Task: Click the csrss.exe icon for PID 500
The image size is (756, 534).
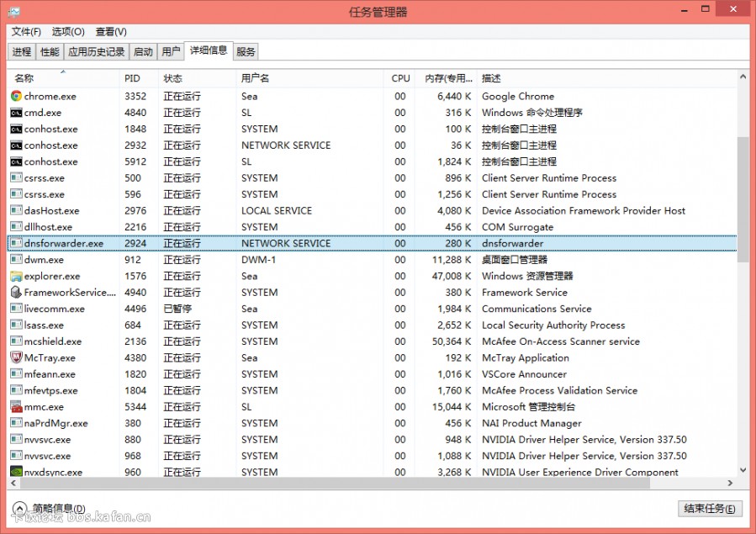Action: [x=16, y=177]
